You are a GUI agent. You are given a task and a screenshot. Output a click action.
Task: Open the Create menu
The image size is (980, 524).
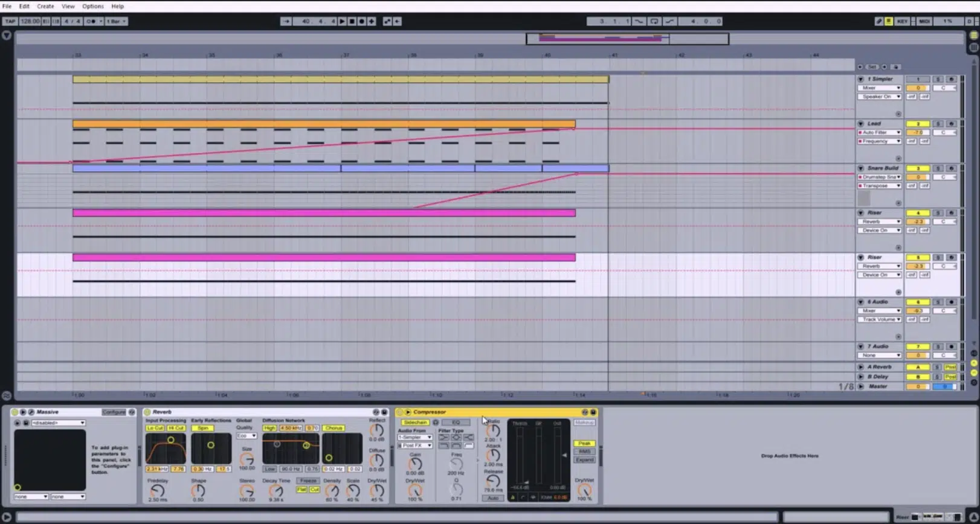45,6
